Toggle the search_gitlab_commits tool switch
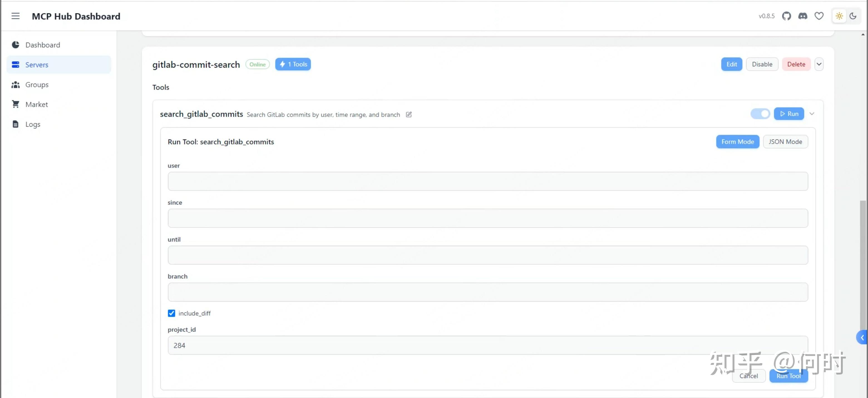868x398 pixels. tap(760, 114)
